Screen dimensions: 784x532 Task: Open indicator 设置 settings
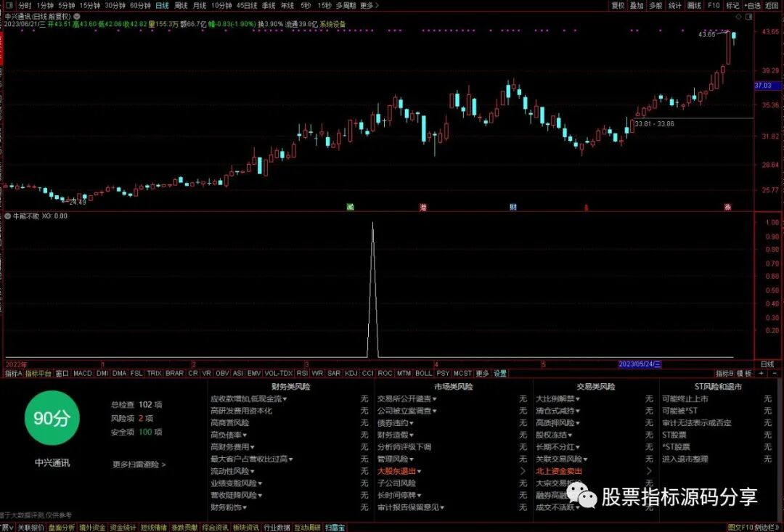point(500,374)
